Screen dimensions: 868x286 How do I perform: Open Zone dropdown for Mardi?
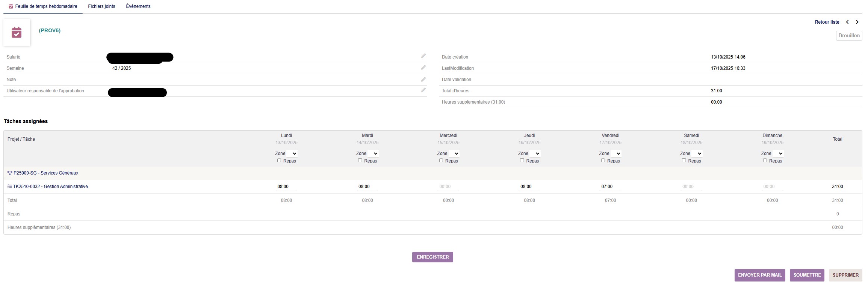[x=373, y=154]
